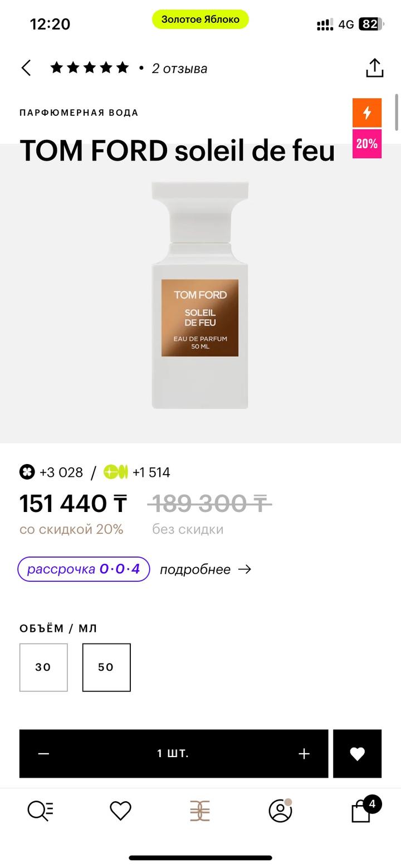Open the подробнее details link
The height and width of the screenshot is (868, 401).
tap(205, 569)
